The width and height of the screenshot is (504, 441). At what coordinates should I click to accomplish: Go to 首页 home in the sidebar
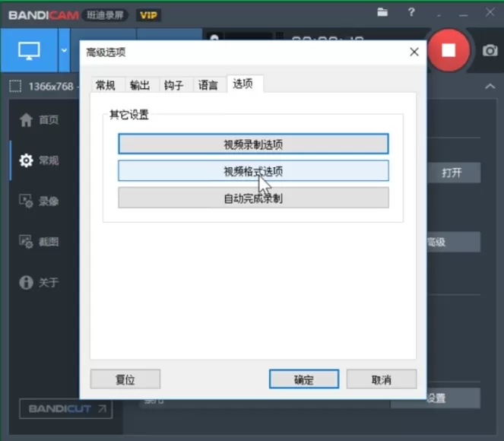pyautogui.click(x=40, y=120)
